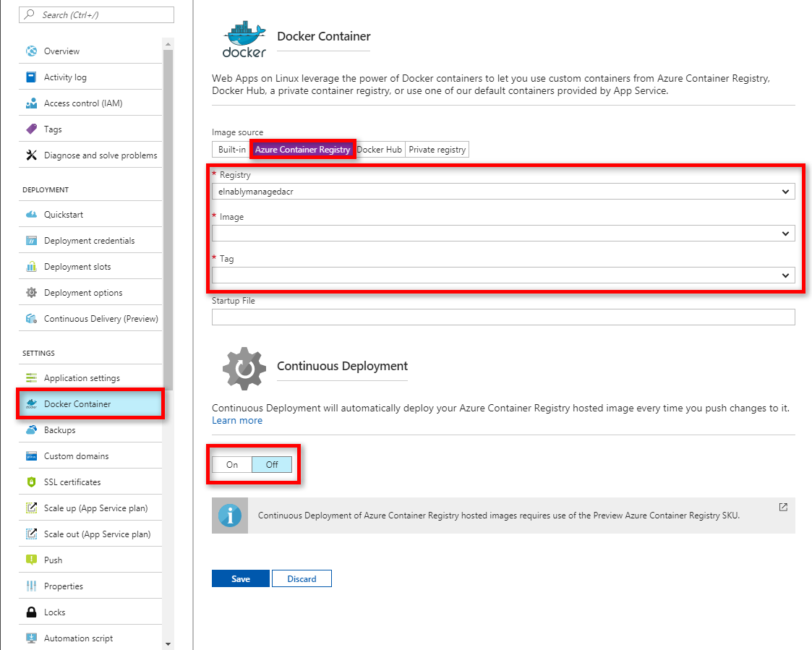Open the Learn more link
The width and height of the screenshot is (812, 650).
pyautogui.click(x=237, y=421)
